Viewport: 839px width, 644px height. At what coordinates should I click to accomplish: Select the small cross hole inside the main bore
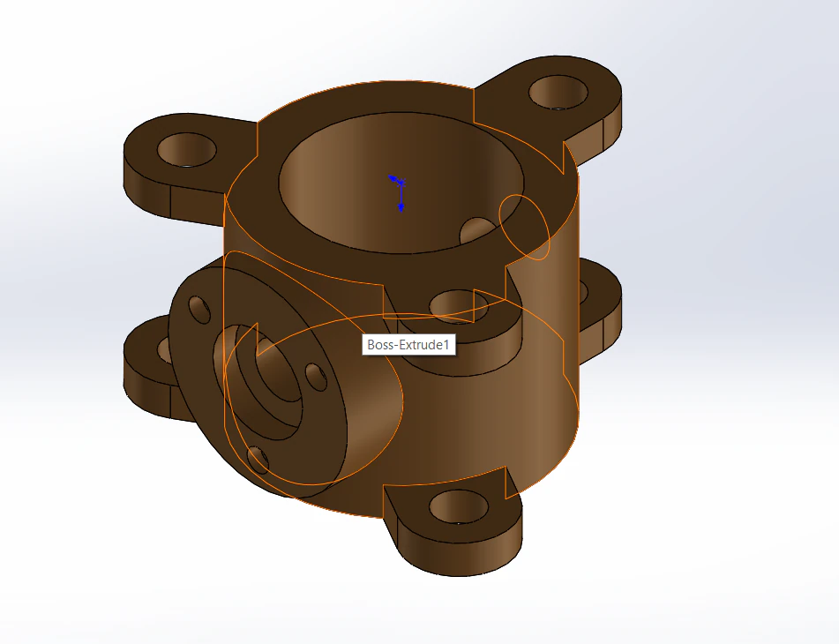pyautogui.click(x=476, y=231)
